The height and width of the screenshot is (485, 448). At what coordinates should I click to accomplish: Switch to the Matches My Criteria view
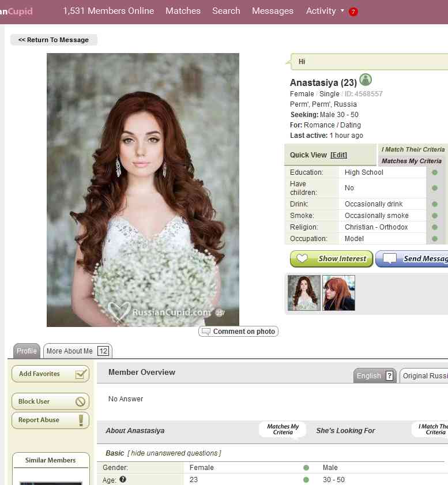(x=411, y=161)
